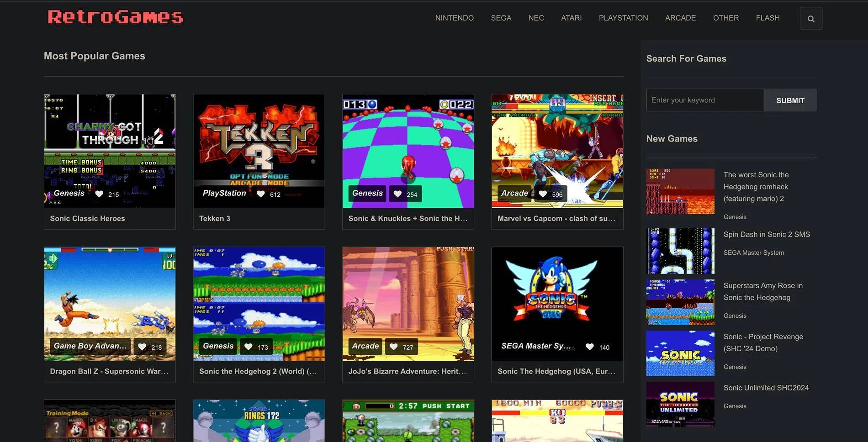Click the 'New Games' sidebar heading
The image size is (868, 442).
click(672, 139)
